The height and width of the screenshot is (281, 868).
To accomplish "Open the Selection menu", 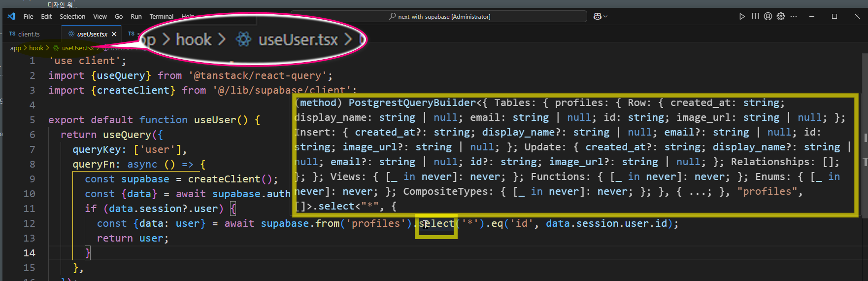I will (72, 16).
